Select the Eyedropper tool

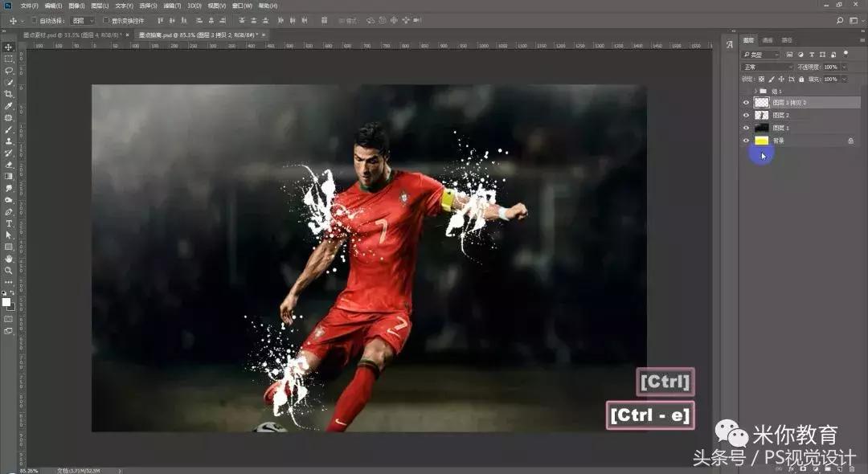point(8,105)
